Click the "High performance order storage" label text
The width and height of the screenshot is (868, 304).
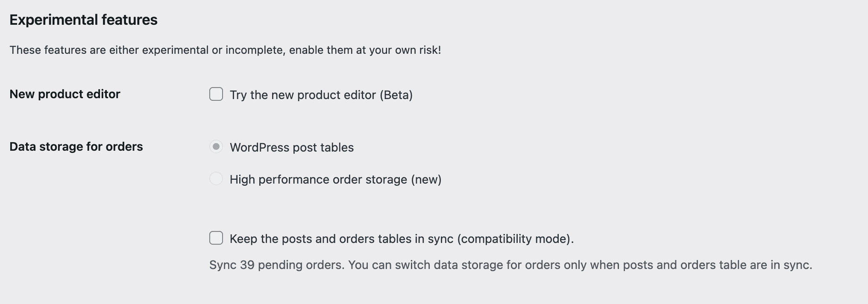tap(318, 179)
